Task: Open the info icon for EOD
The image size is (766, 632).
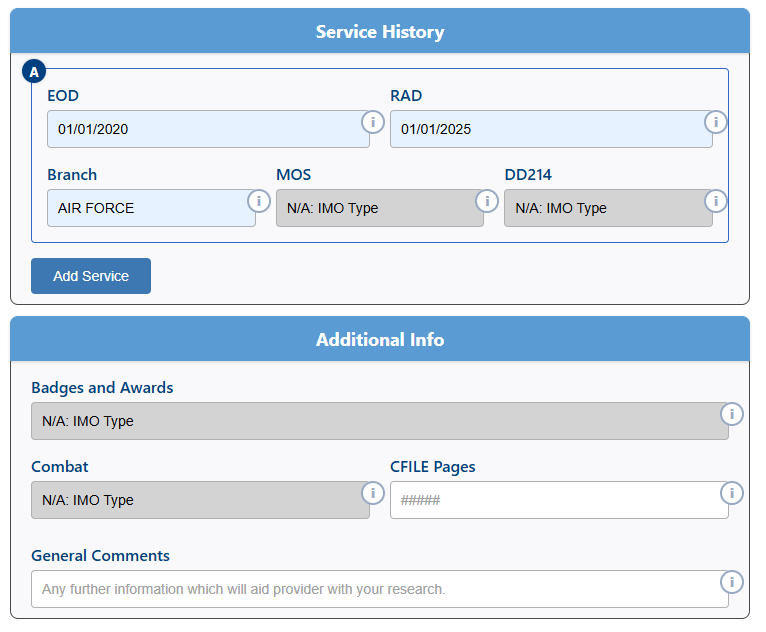Action: 373,122
